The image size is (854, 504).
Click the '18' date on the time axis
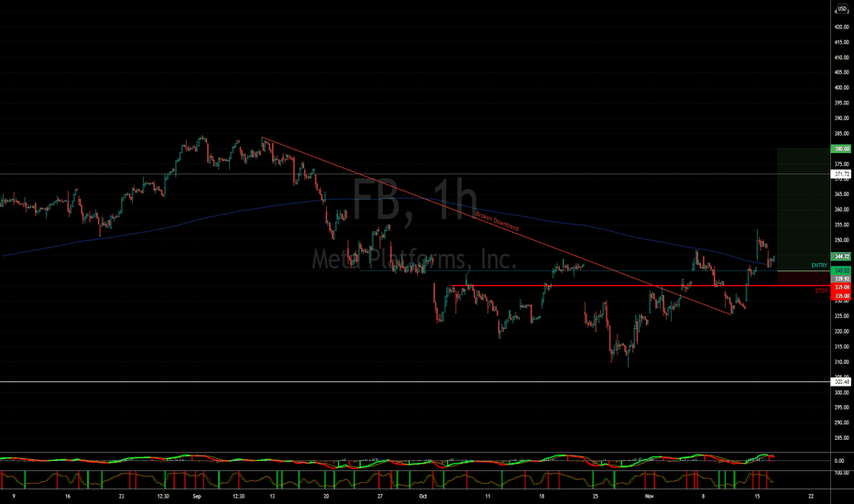point(542,497)
